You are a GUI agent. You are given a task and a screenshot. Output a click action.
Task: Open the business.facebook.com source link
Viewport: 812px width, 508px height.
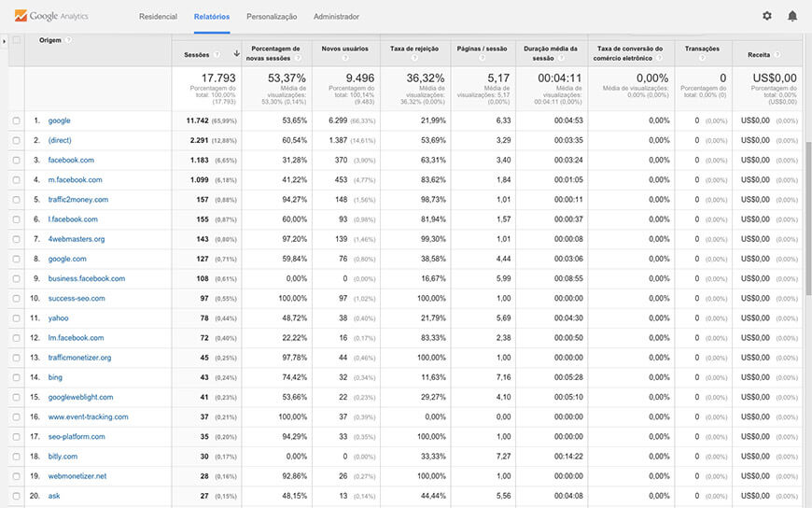87,278
